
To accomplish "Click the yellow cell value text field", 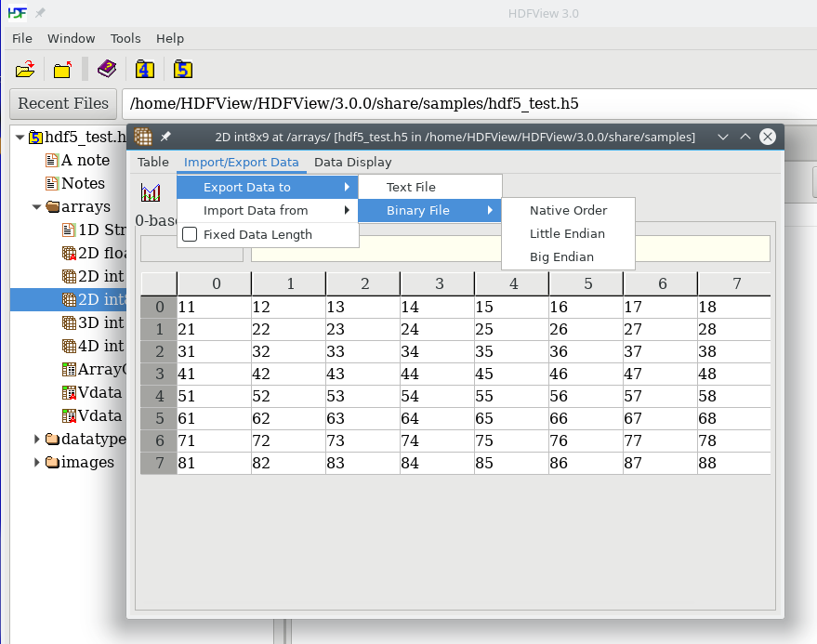I will (510, 248).
